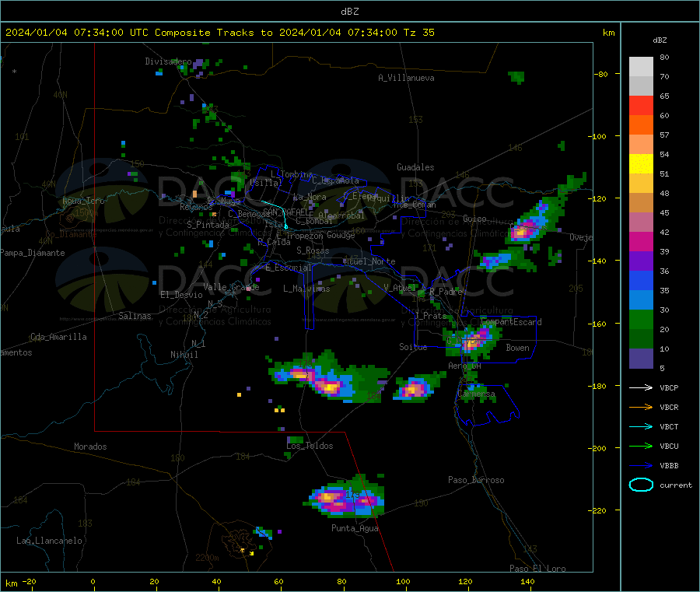The width and height of the screenshot is (700, 592).
Task: Click the orange VBCR arrow legend icon
Action: pos(641,407)
